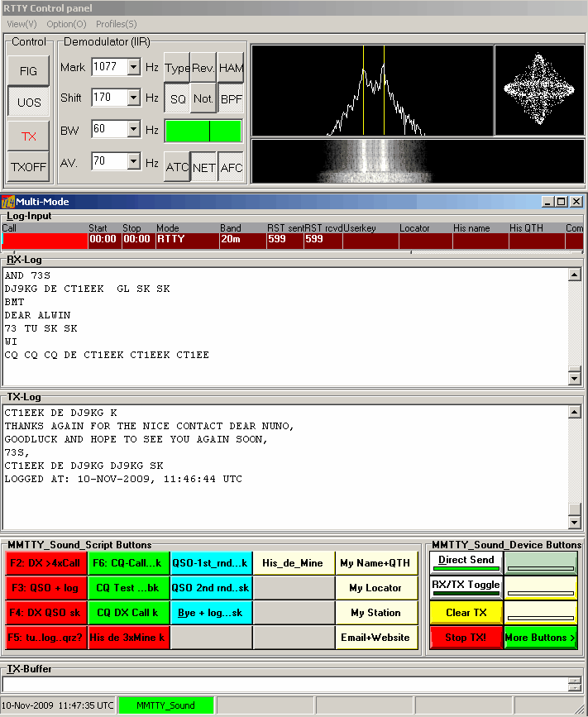The width and height of the screenshot is (588, 717).
Task: Click the FFT spectrum display
Action: (x=372, y=90)
